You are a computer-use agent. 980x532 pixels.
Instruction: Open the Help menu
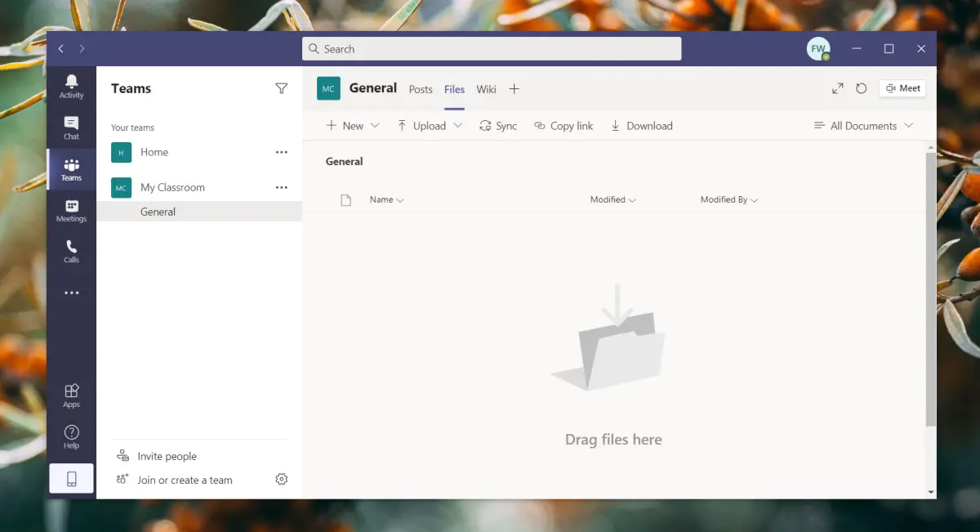point(71,437)
